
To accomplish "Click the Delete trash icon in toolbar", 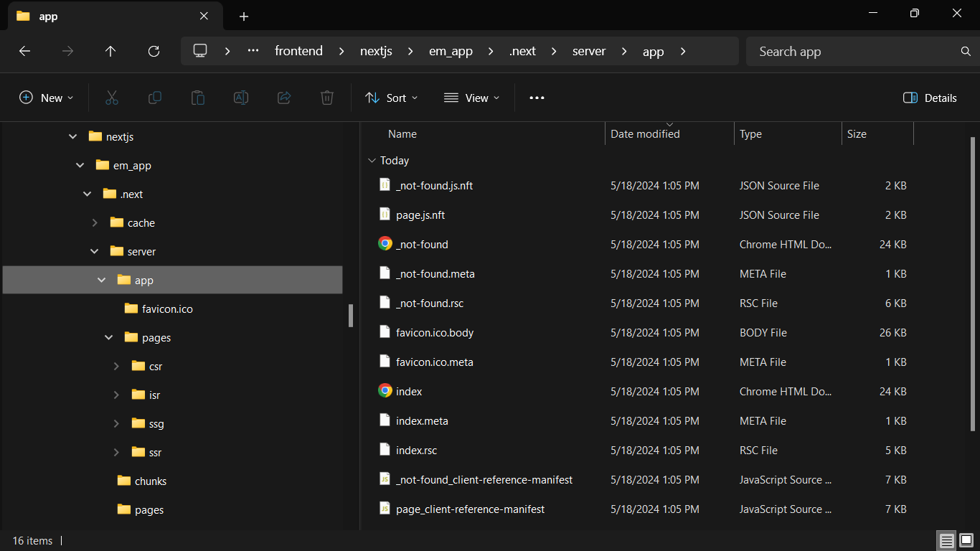I will coord(327,98).
